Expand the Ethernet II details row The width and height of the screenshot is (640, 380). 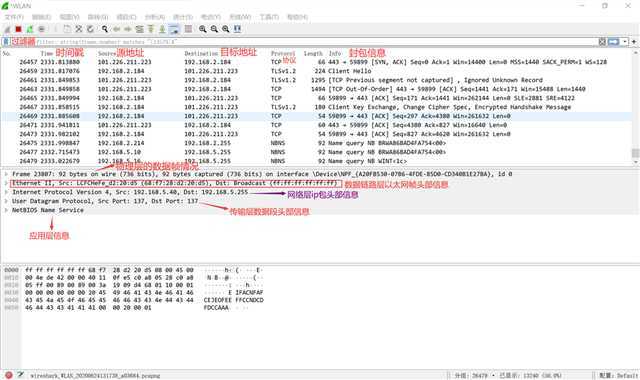coord(6,183)
